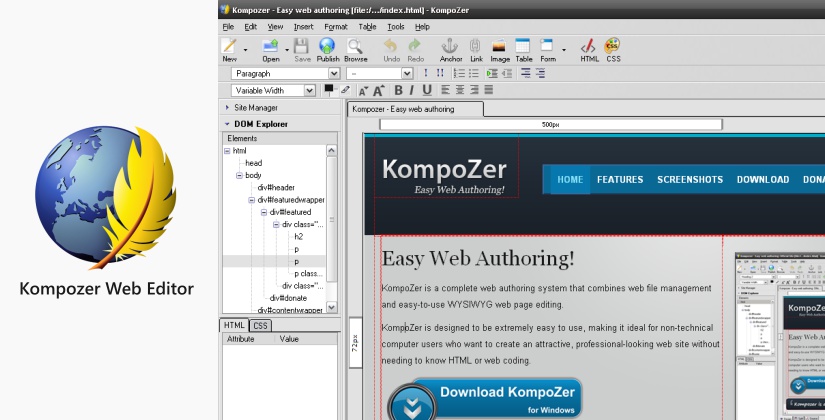
Task: Click the FEATURES navigation link
Action: pyautogui.click(x=620, y=180)
